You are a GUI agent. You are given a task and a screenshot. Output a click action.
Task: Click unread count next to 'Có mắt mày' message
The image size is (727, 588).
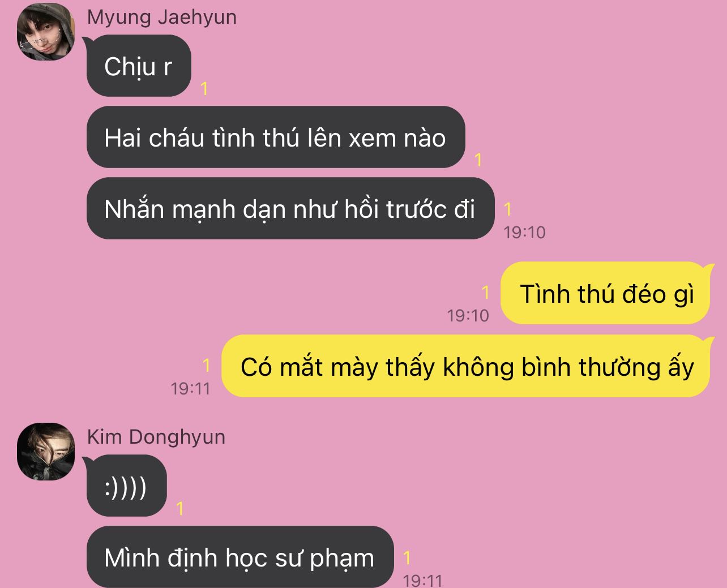pyautogui.click(x=206, y=366)
